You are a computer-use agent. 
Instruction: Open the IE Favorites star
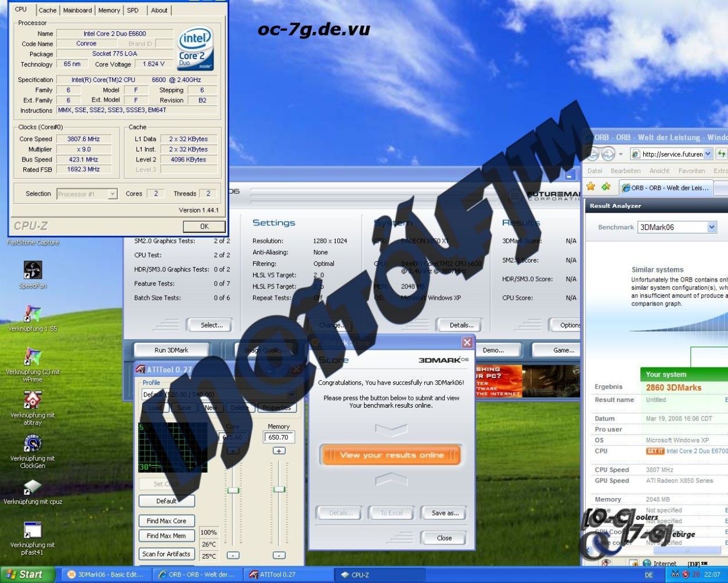(591, 187)
